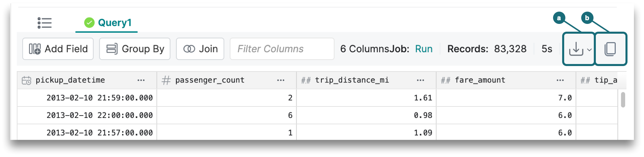Focus the Filter Columns input field
Screen dimensions: 644x157
[x=282, y=49]
